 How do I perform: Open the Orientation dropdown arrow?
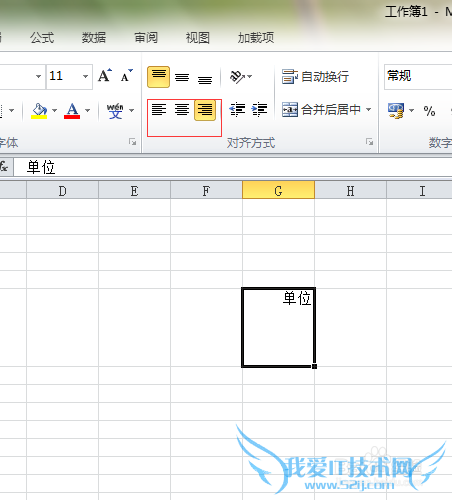click(250, 77)
